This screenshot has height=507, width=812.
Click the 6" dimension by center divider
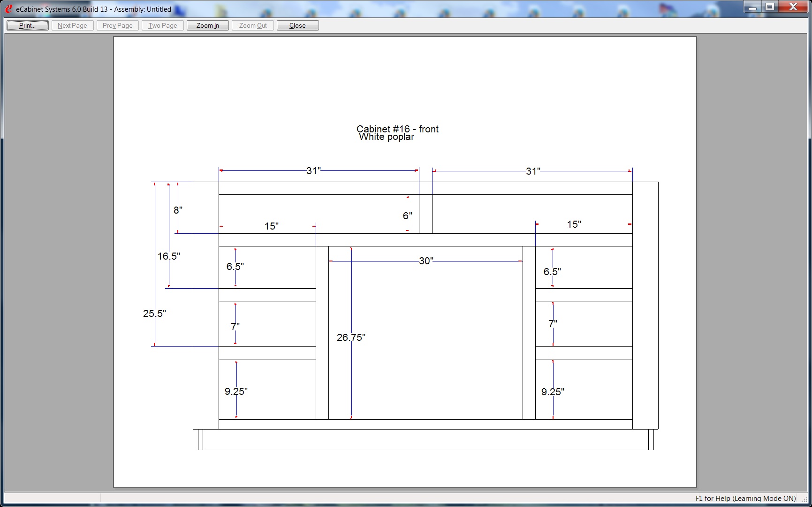(x=407, y=216)
